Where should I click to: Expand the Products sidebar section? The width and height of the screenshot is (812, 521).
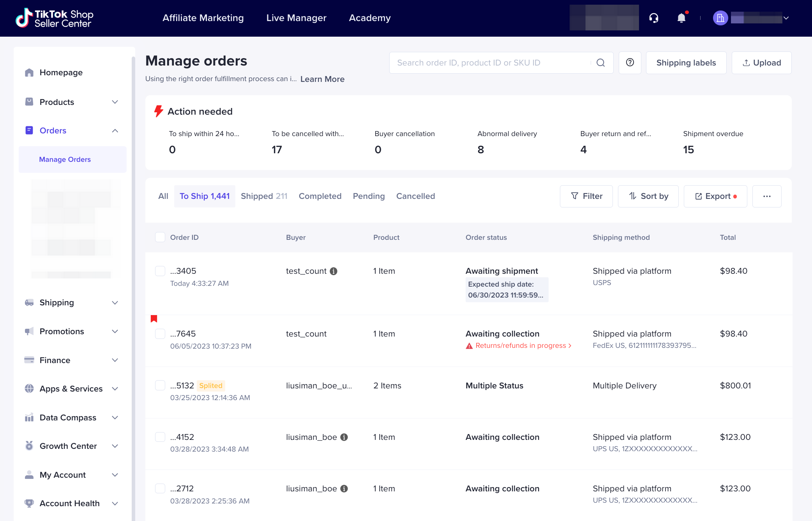coord(115,102)
